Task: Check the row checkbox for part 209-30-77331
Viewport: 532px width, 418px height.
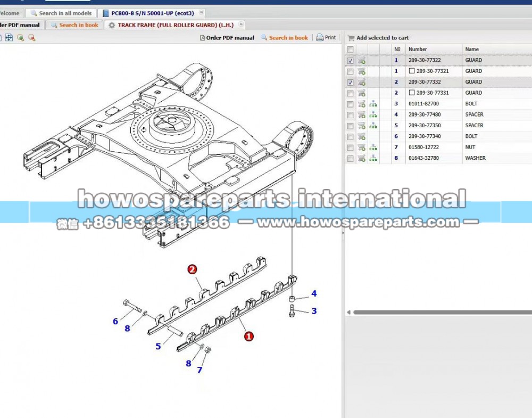Action: click(x=351, y=93)
